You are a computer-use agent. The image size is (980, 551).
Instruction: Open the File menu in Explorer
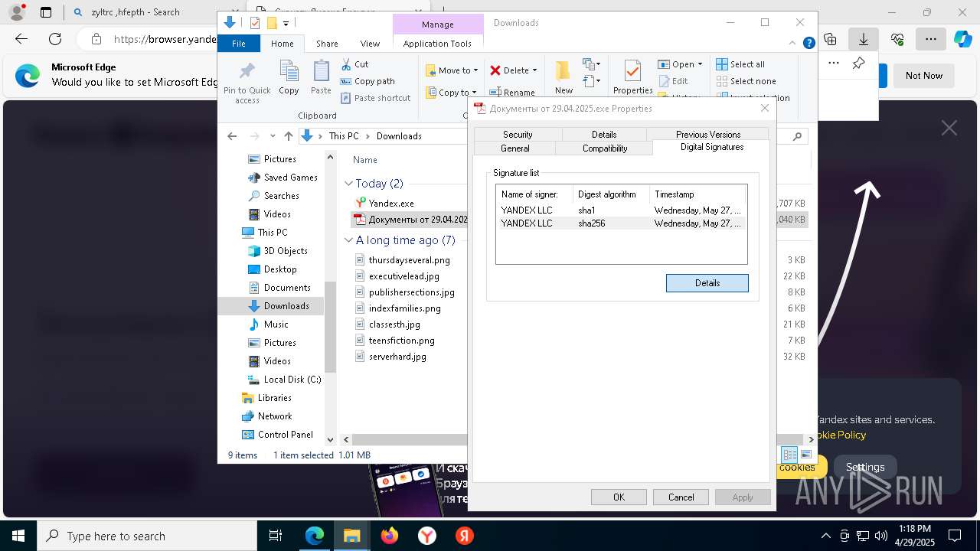(239, 44)
